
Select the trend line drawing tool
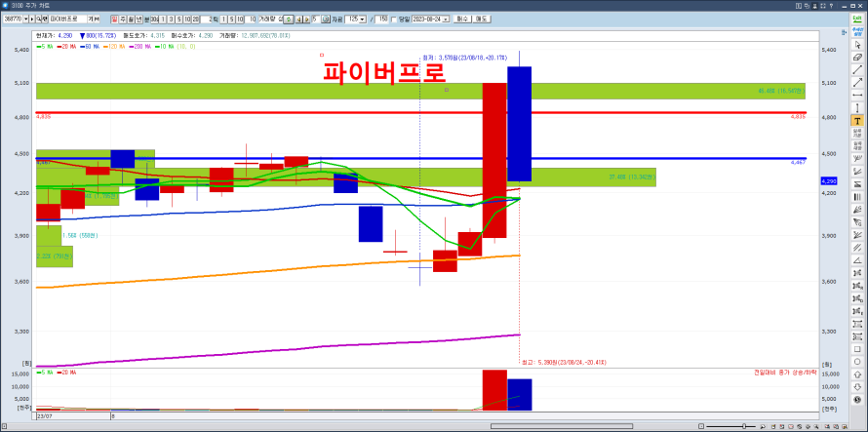857,70
